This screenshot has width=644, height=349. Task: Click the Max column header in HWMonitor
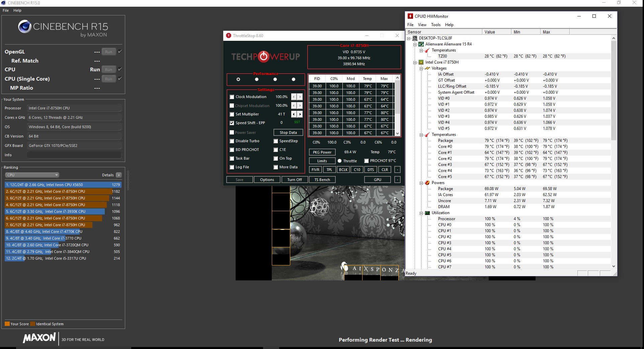click(555, 32)
